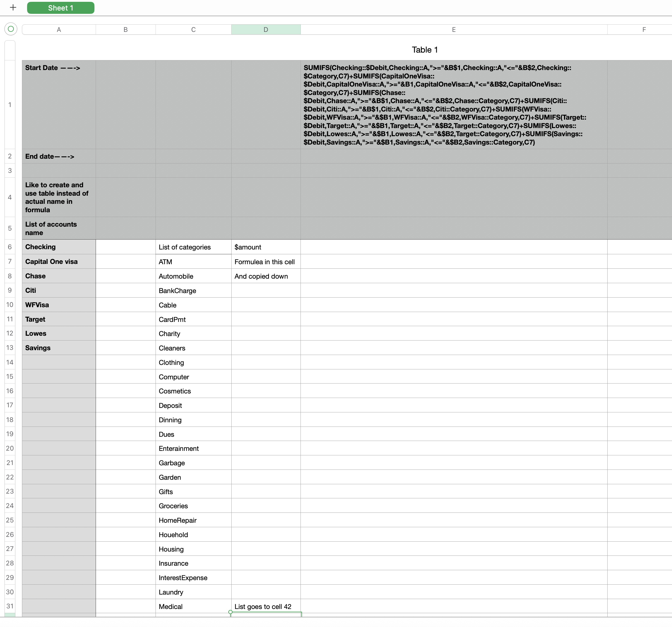The image size is (672, 627).
Task: Click the add sheet plus icon
Action: pos(13,8)
